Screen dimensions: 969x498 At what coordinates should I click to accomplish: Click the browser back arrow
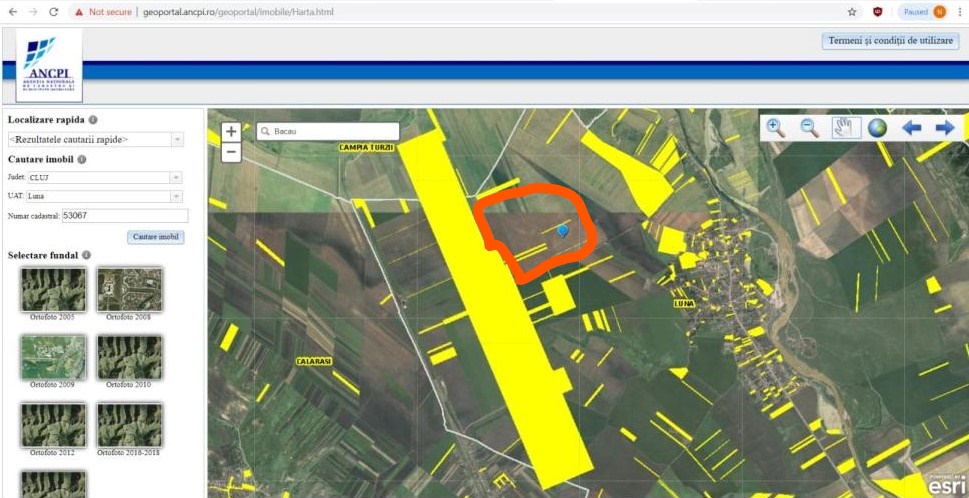13,12
